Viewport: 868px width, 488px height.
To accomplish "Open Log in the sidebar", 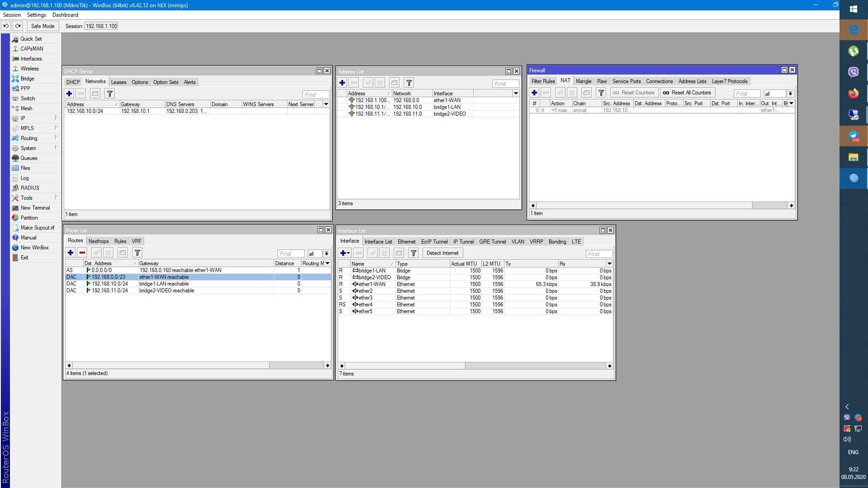I will [24, 178].
